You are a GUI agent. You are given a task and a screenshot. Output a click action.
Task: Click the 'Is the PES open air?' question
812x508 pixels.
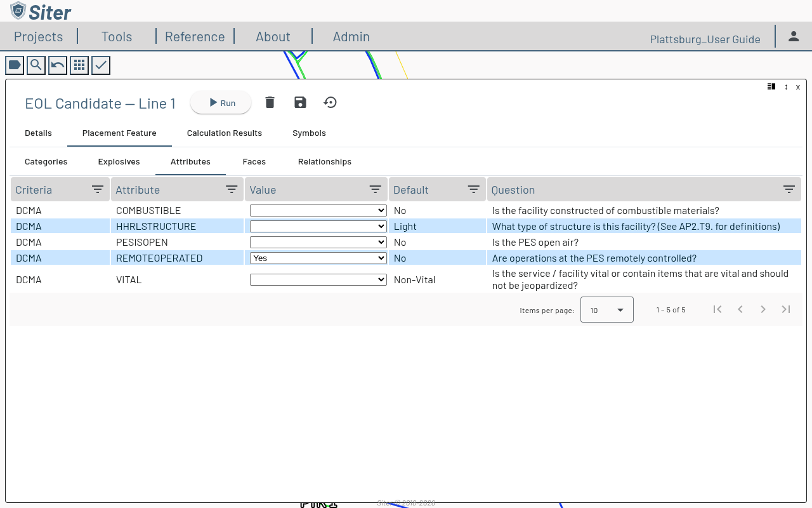tap(535, 242)
